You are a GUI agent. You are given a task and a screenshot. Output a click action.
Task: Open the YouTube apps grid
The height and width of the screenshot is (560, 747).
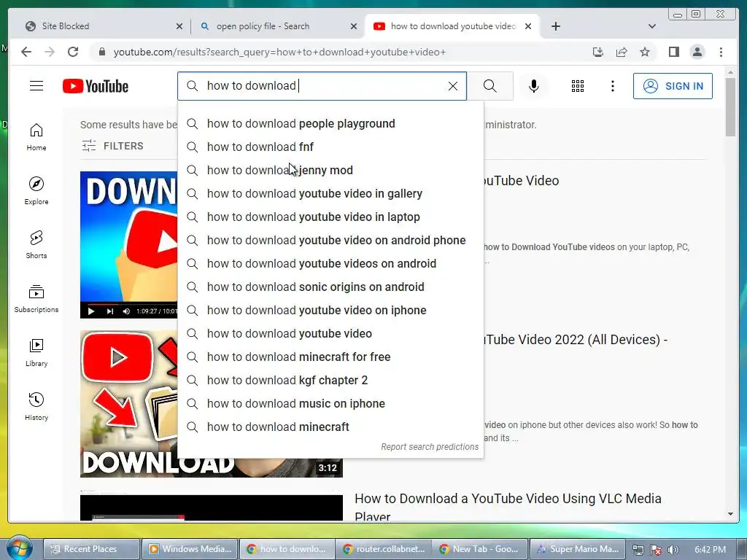click(x=578, y=86)
